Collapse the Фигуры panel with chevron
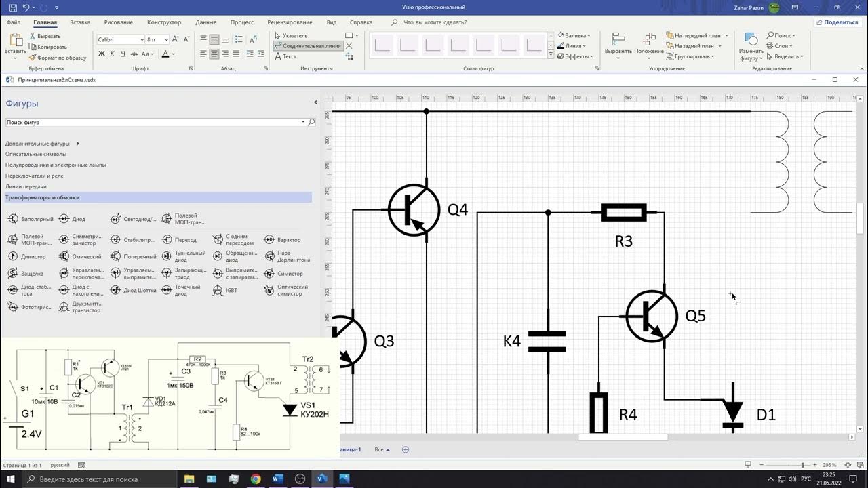Viewport: 868px width, 488px height. 315,102
